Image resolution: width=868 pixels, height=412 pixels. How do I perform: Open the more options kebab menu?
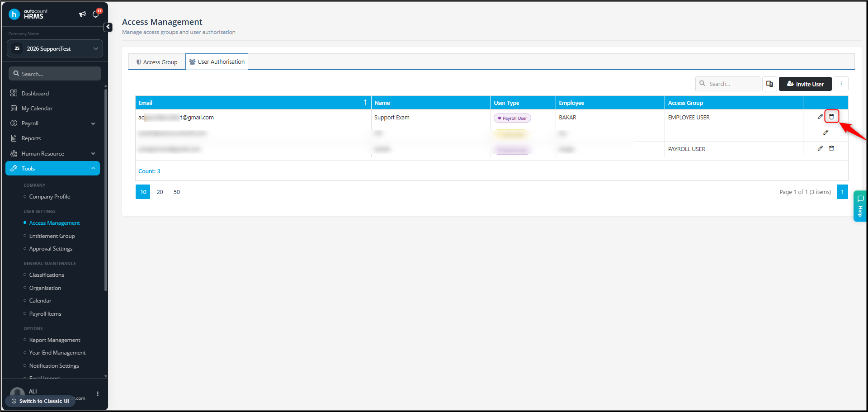point(841,84)
